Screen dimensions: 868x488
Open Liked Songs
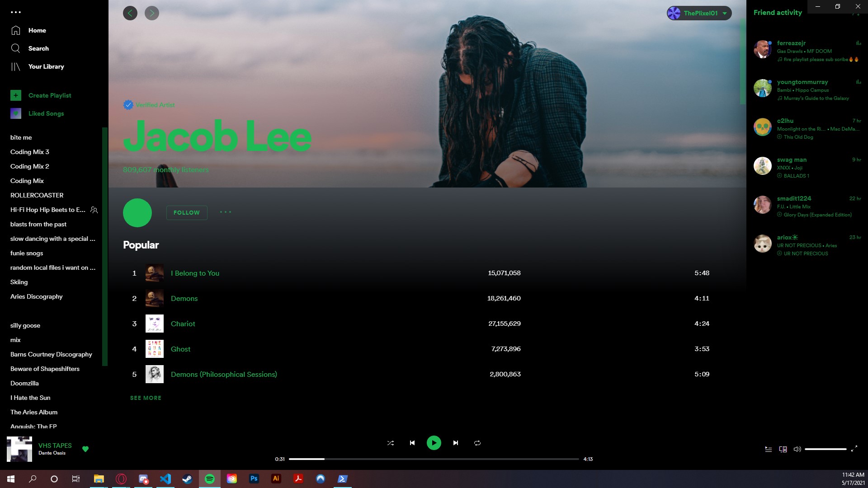(x=46, y=113)
